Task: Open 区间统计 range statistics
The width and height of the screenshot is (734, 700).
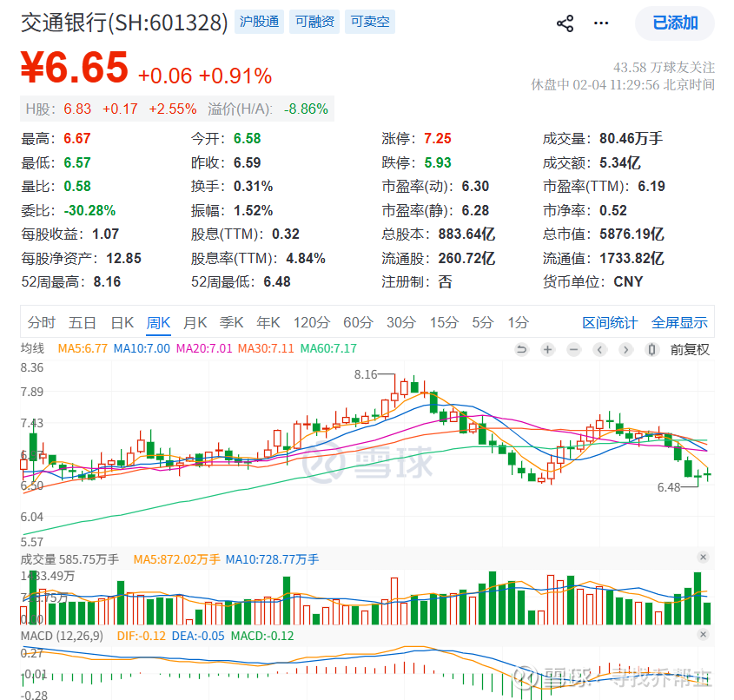Action: 610,322
